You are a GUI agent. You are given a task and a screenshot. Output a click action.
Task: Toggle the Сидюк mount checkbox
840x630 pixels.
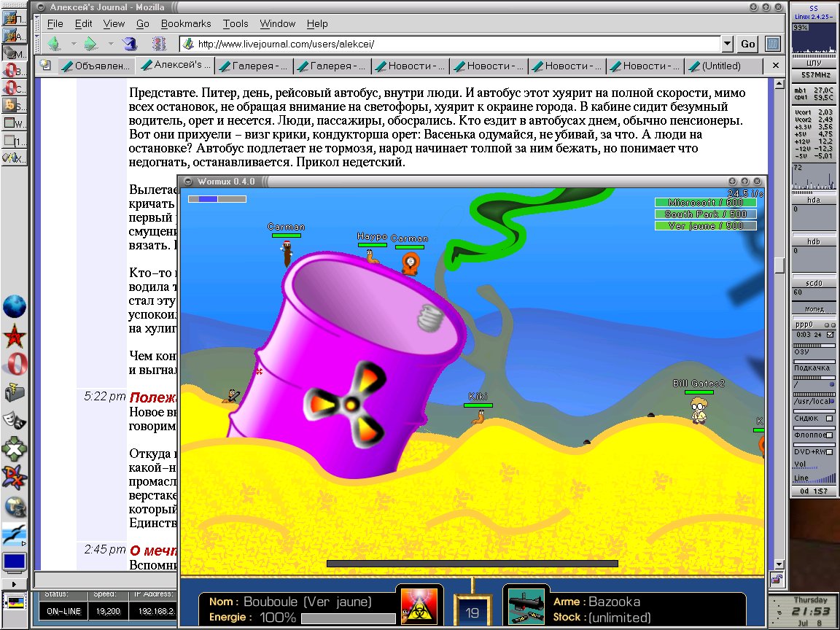click(x=829, y=419)
